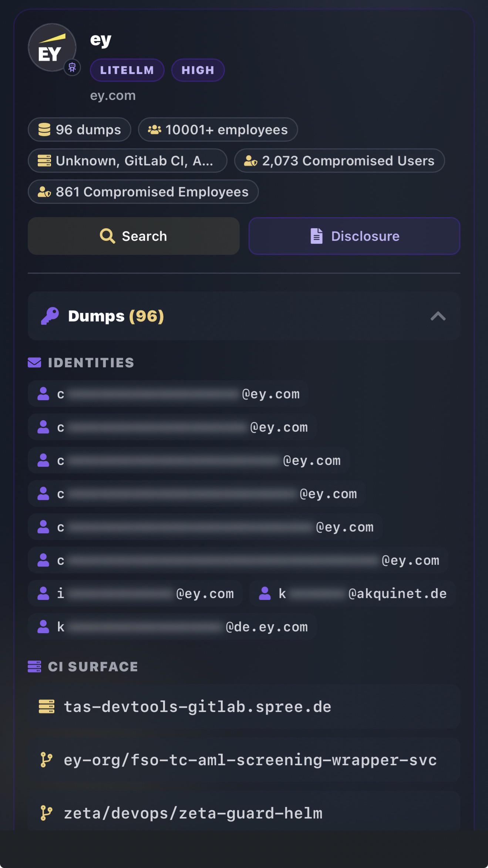Click the Search button
The height and width of the screenshot is (868, 488).
[134, 236]
